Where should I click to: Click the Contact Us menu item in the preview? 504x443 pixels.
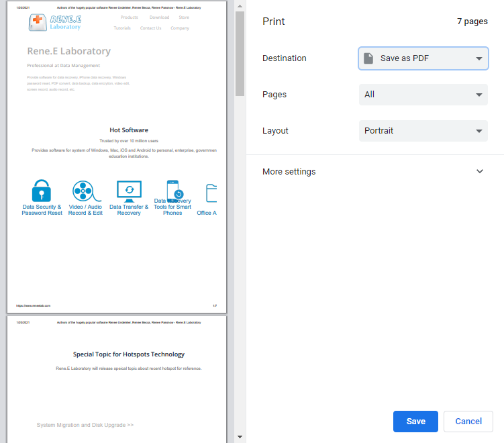coord(150,28)
